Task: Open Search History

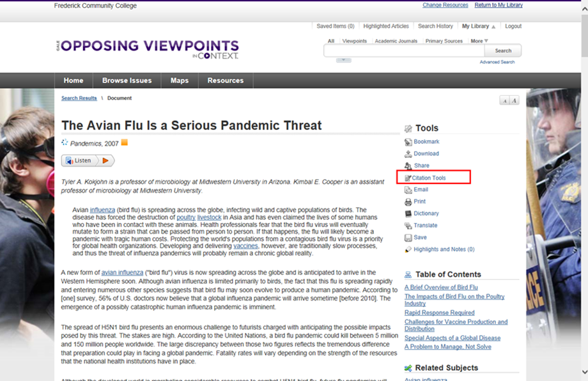Action: coord(435,26)
